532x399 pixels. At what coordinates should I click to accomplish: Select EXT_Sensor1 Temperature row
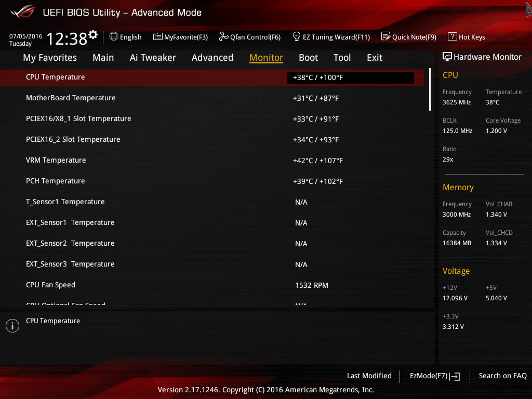click(212, 222)
